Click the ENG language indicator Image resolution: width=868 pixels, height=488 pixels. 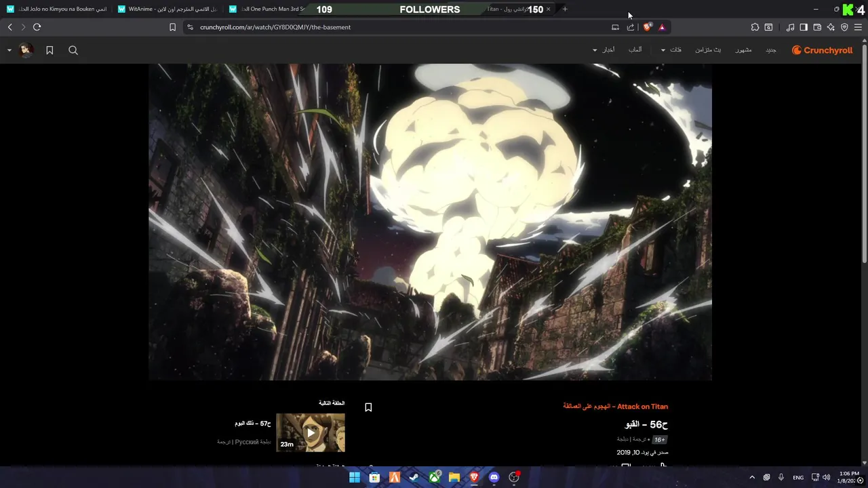point(798,477)
